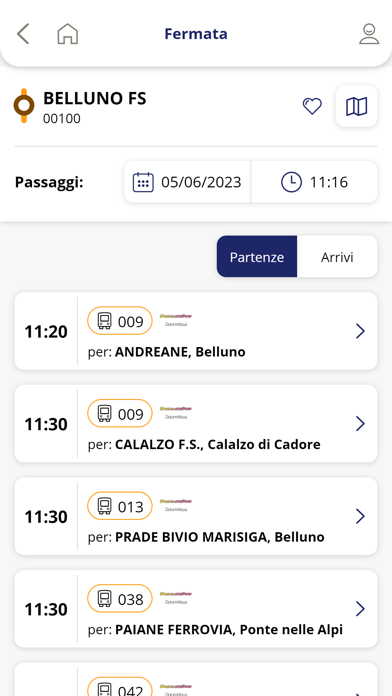Click the calendar icon beside the date
This screenshot has height=696, width=392.
(143, 182)
